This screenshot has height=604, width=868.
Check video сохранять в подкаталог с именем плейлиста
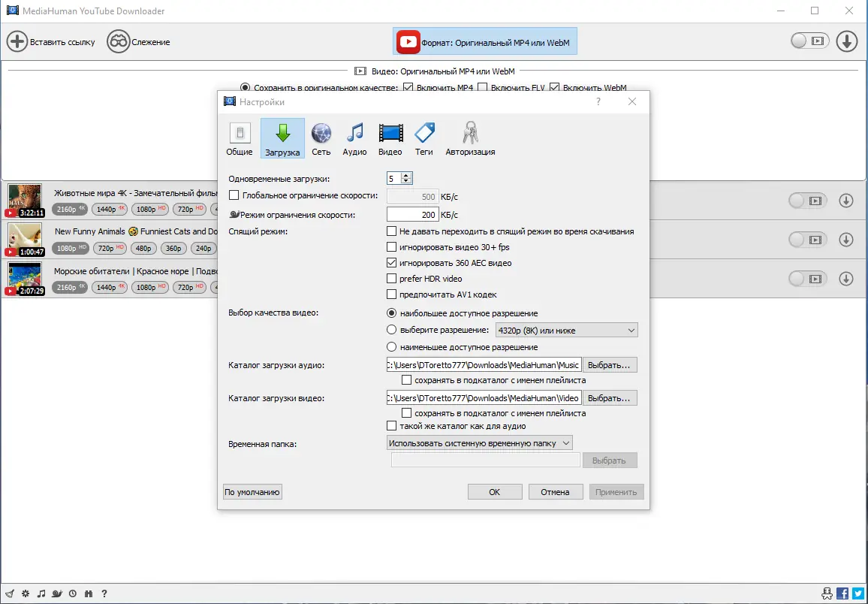pyautogui.click(x=406, y=413)
